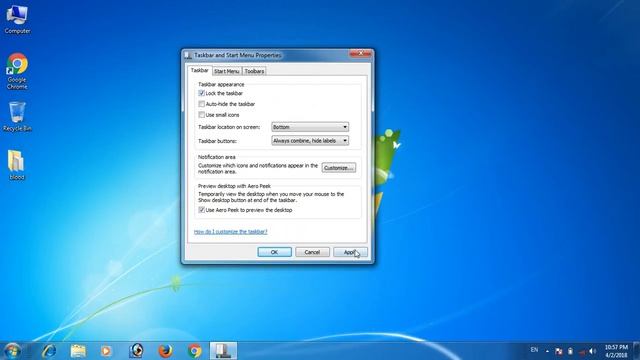Click the Cancel button
The height and width of the screenshot is (360, 640).
(312, 252)
